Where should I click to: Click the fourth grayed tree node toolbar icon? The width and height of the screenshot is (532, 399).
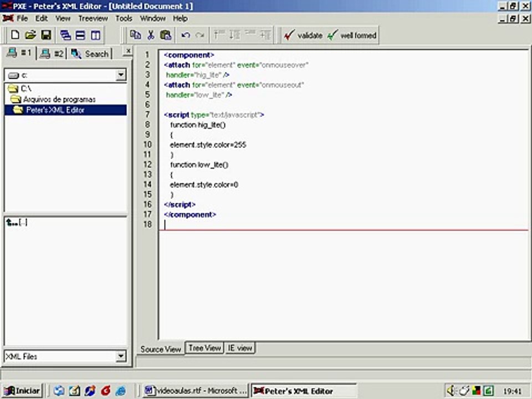[x=265, y=34]
